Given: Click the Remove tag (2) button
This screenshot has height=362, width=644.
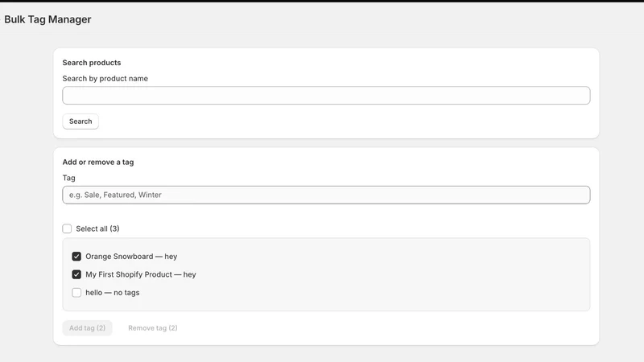Looking at the screenshot, I should [x=153, y=328].
